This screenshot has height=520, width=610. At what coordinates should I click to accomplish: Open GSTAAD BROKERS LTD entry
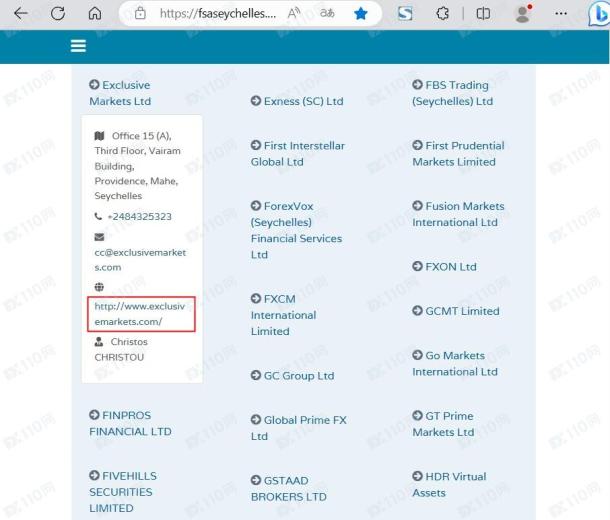[x=289, y=488]
